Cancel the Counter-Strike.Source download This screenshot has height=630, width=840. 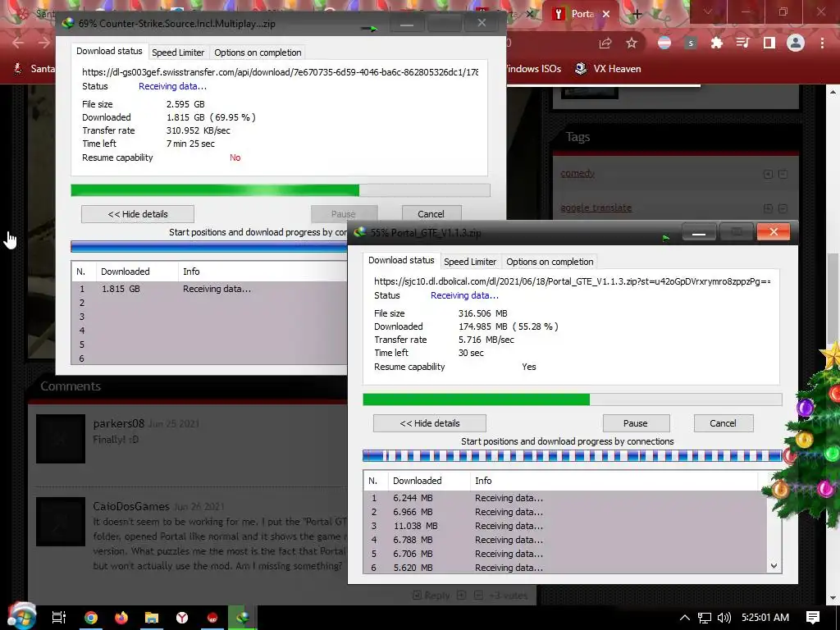click(431, 214)
